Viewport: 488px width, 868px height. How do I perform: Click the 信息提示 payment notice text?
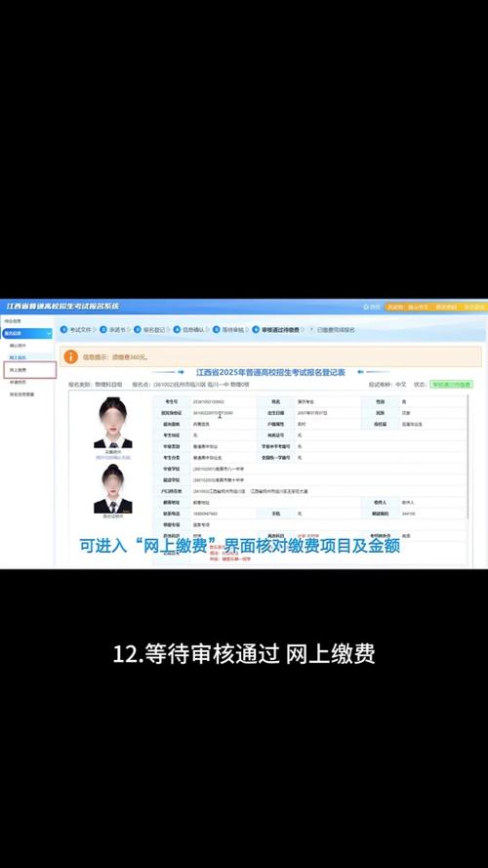pos(115,357)
